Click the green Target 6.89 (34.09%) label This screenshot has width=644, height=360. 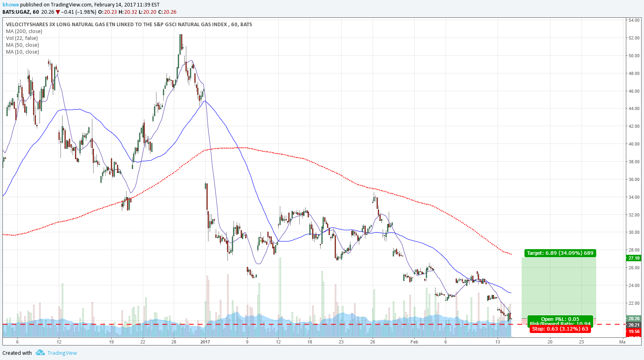[x=560, y=253]
